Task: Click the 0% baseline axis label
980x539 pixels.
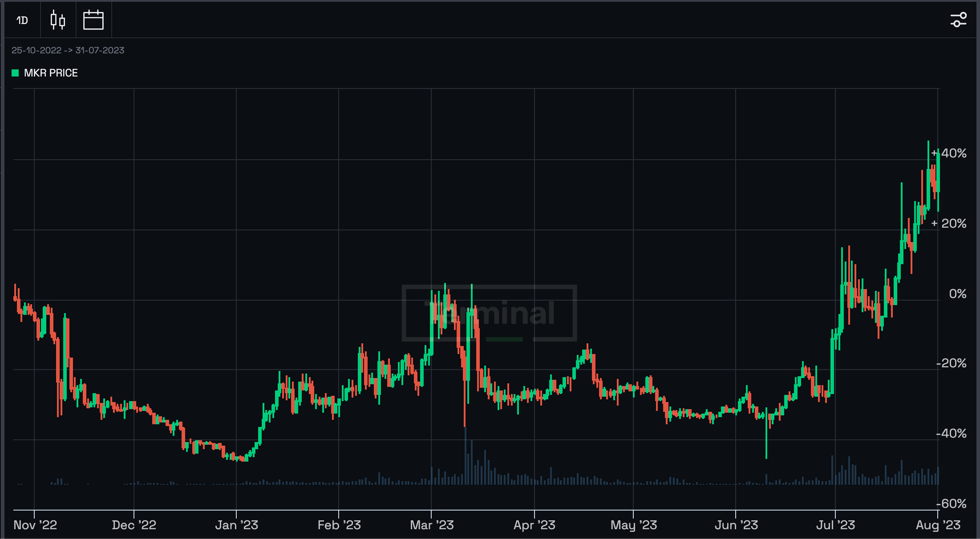Action: tap(958, 294)
